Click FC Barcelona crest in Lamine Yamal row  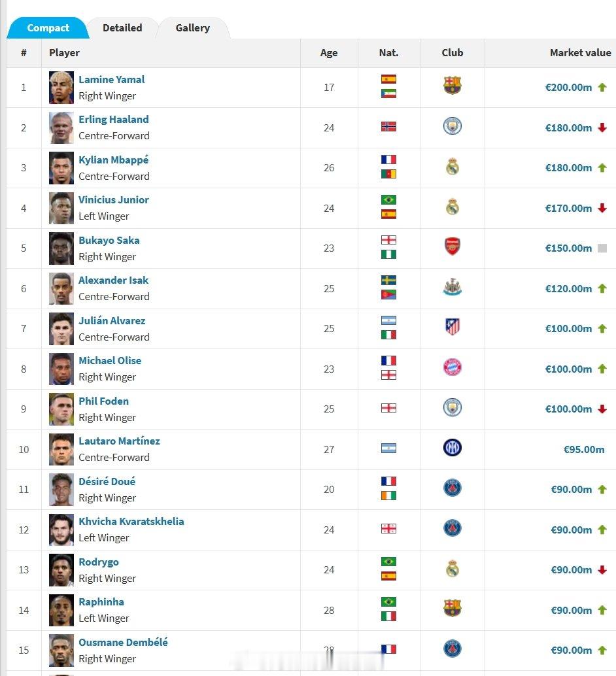click(x=452, y=86)
